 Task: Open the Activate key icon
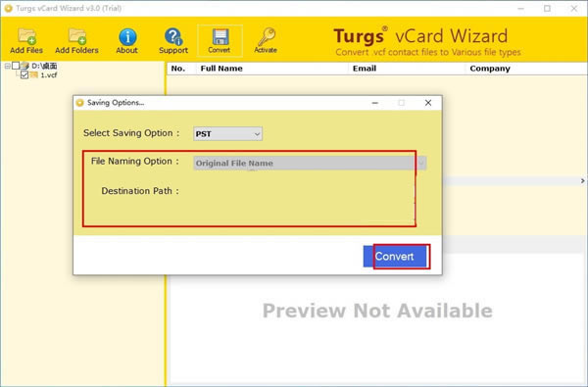point(266,40)
